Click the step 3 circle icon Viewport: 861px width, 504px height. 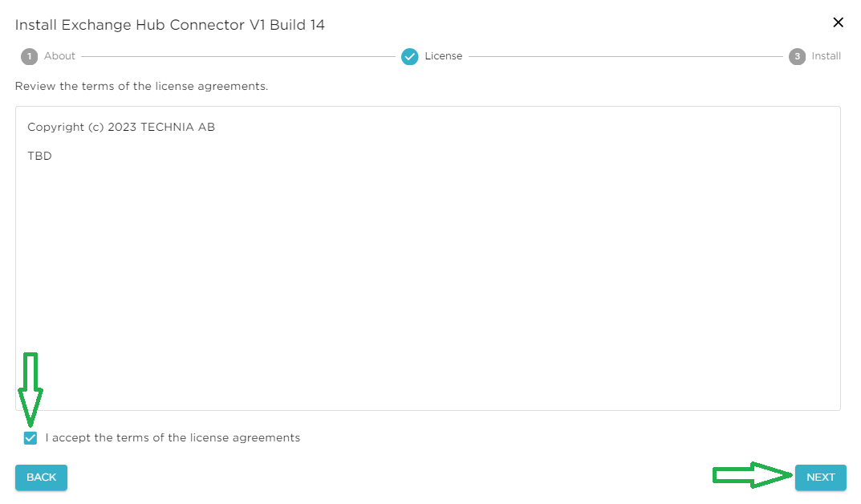(797, 56)
